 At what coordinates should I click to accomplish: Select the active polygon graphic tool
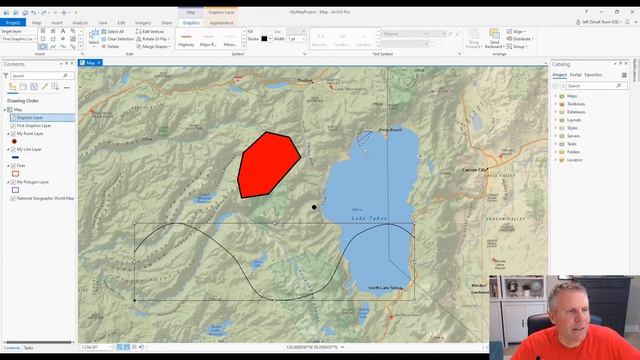click(x=42, y=47)
